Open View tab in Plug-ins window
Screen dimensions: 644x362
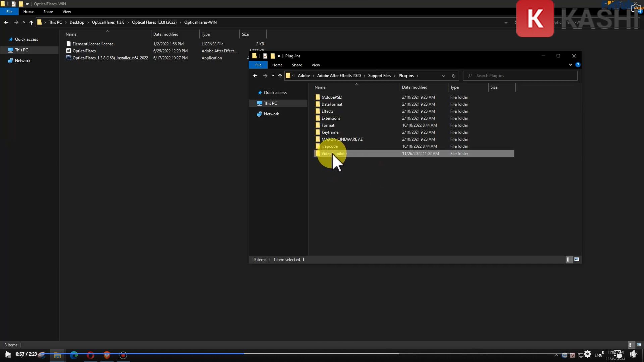tap(315, 65)
